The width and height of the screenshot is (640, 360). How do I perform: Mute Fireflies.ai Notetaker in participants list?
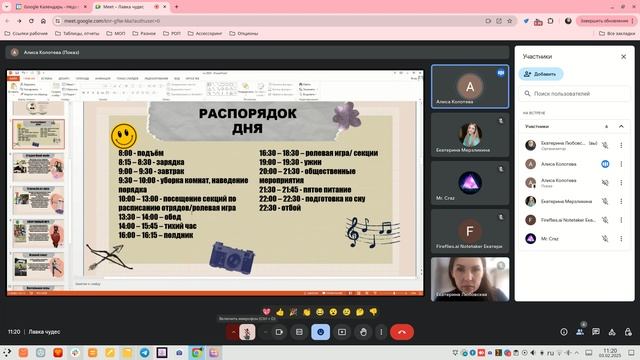(x=605, y=220)
